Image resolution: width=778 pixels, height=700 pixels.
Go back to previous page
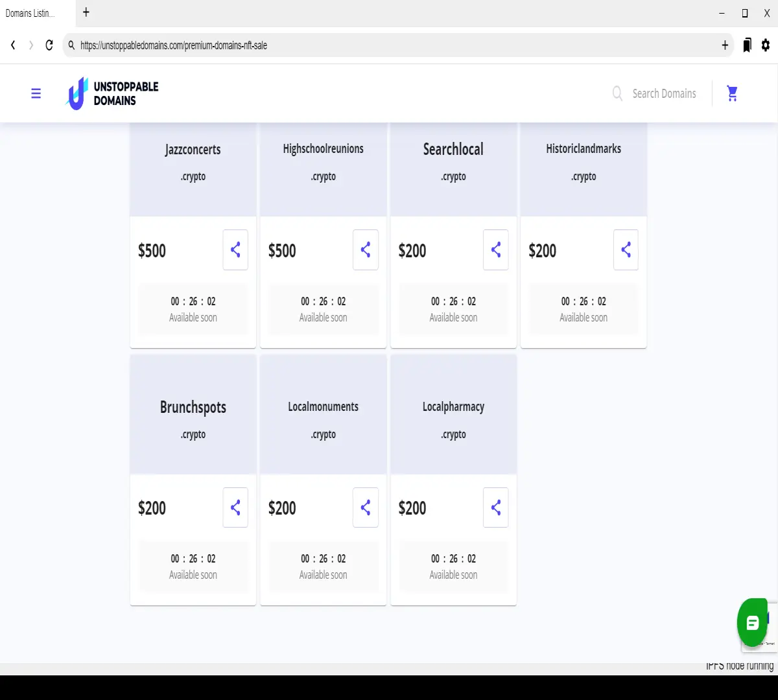pyautogui.click(x=13, y=45)
